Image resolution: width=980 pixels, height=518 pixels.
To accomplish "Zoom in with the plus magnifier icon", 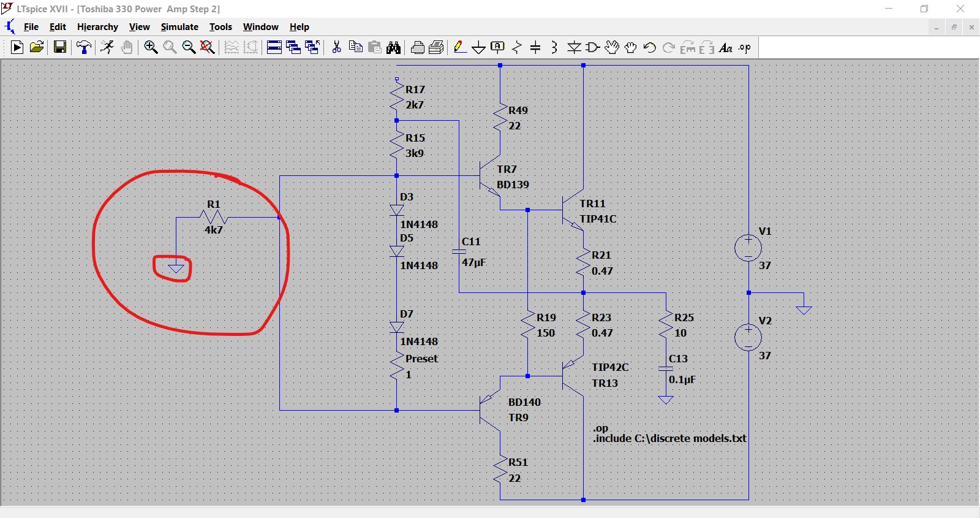I will 151,47.
